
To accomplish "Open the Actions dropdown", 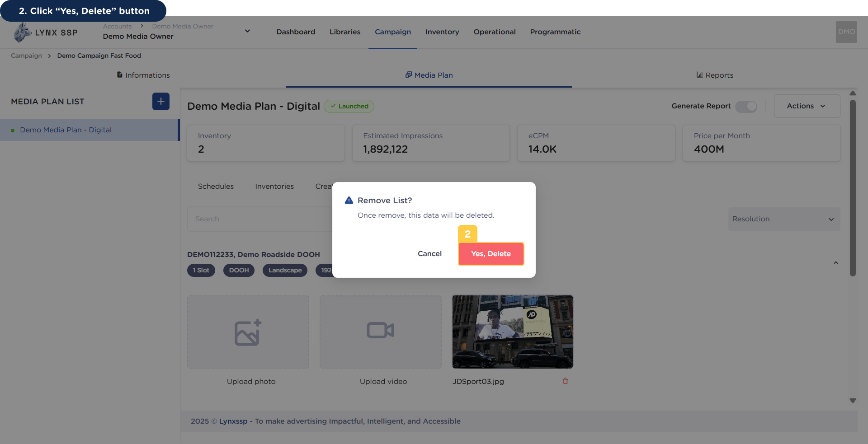I will point(807,106).
